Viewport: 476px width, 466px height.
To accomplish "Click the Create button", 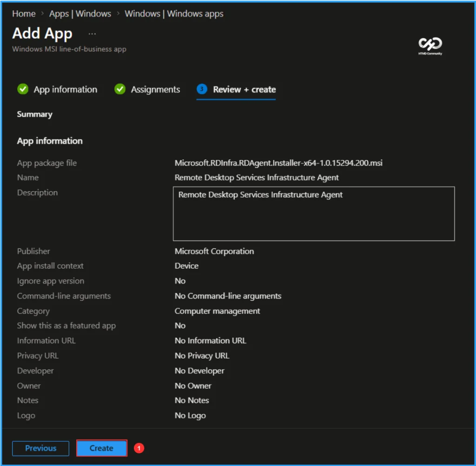I will pyautogui.click(x=101, y=448).
